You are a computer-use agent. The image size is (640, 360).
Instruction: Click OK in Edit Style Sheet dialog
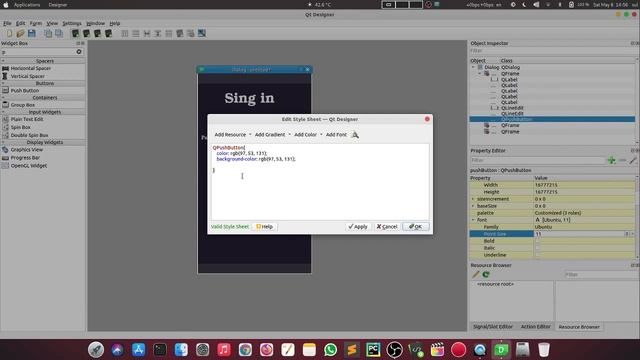point(416,227)
